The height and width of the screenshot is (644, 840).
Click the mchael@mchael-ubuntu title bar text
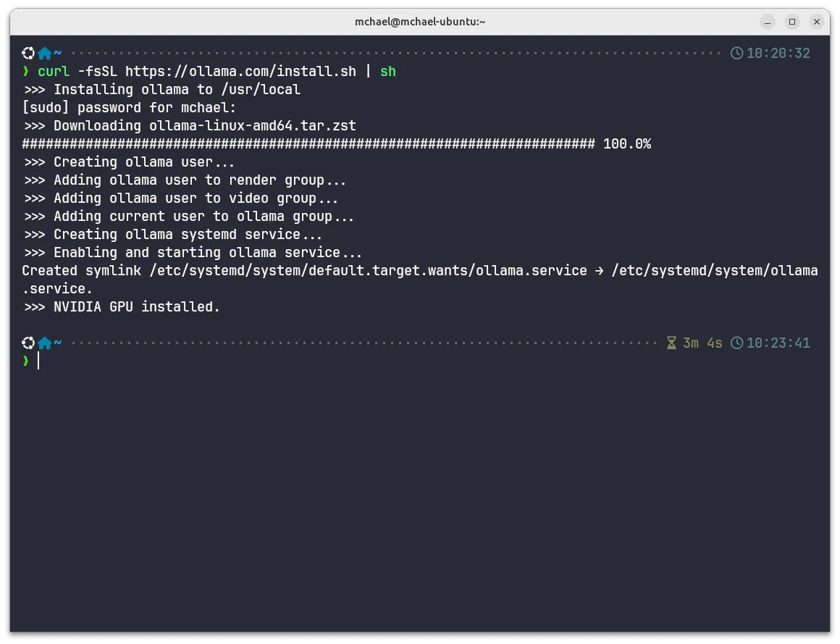420,22
